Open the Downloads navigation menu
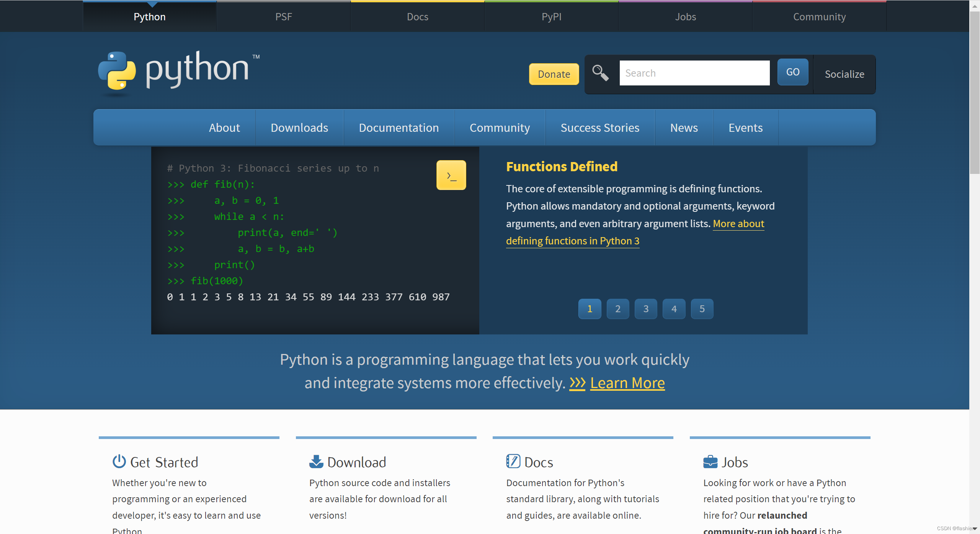 tap(299, 128)
